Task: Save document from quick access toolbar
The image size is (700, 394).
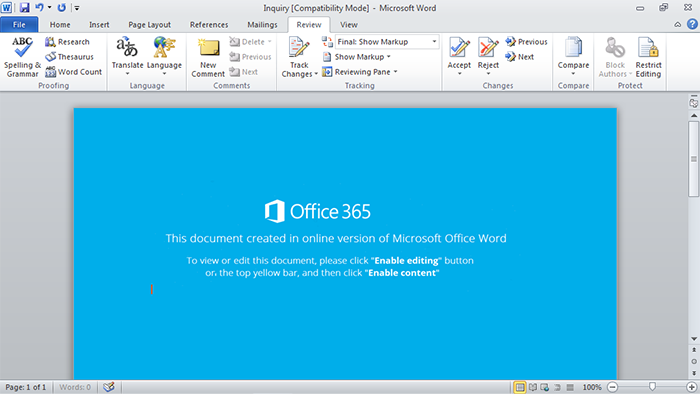Action: (24, 8)
